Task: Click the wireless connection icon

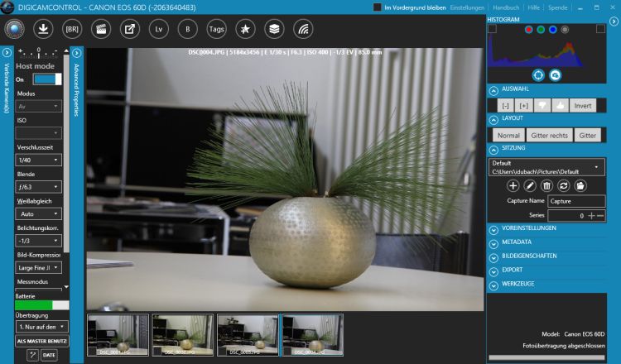Action: pyautogui.click(x=303, y=29)
